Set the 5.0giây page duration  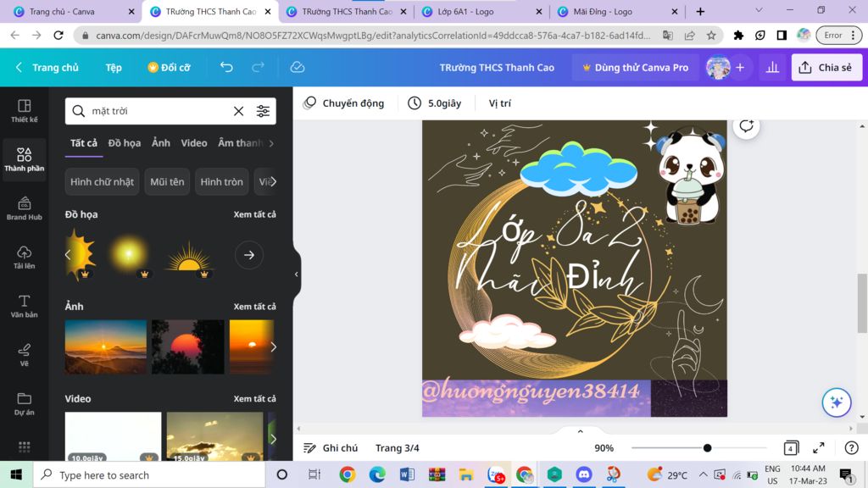435,103
